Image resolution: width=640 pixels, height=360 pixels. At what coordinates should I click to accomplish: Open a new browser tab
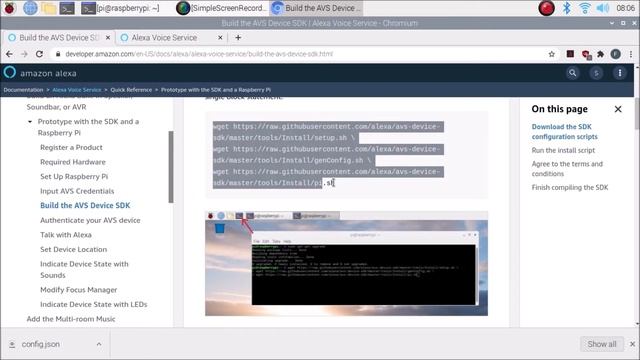238,38
